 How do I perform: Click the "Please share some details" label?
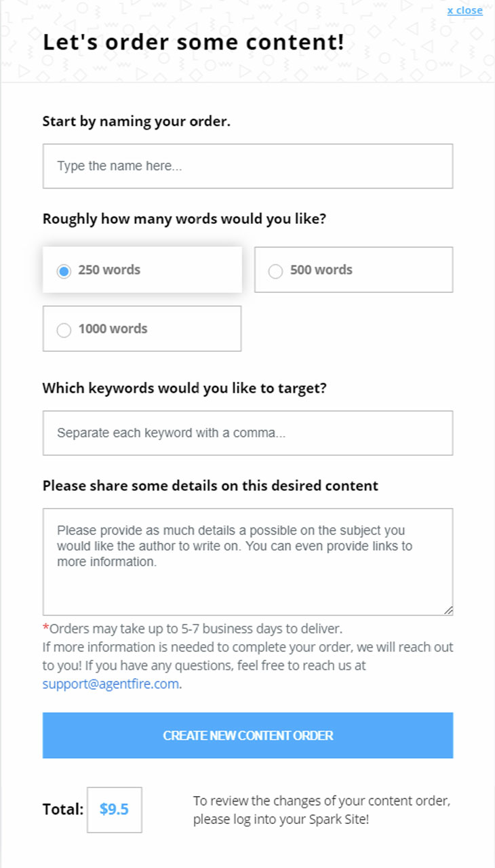click(210, 486)
